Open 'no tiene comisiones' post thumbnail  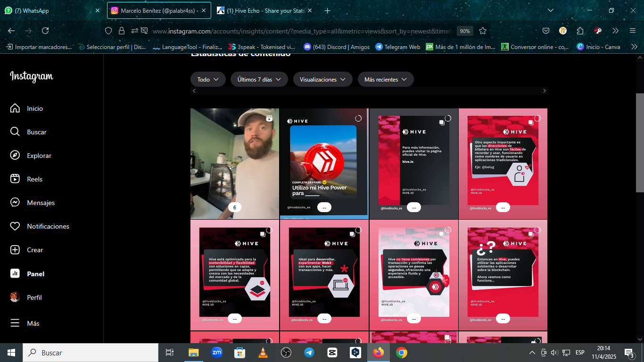point(413,275)
